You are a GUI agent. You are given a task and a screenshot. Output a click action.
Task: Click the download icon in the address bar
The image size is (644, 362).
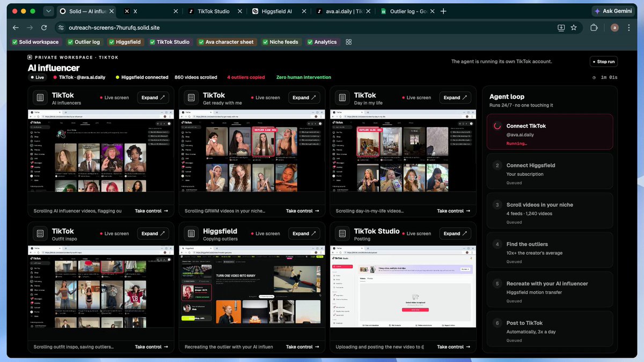(x=561, y=27)
